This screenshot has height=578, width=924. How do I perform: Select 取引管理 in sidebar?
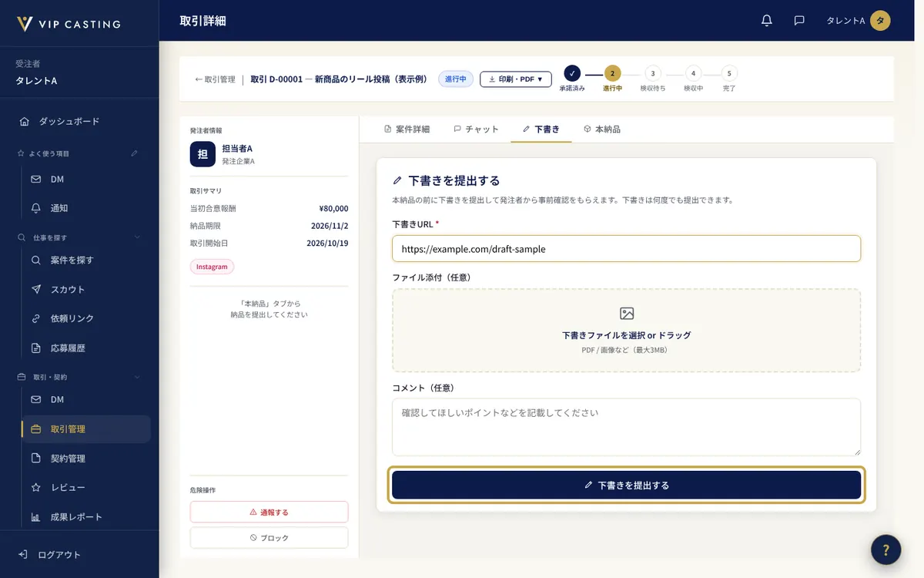(x=85, y=429)
